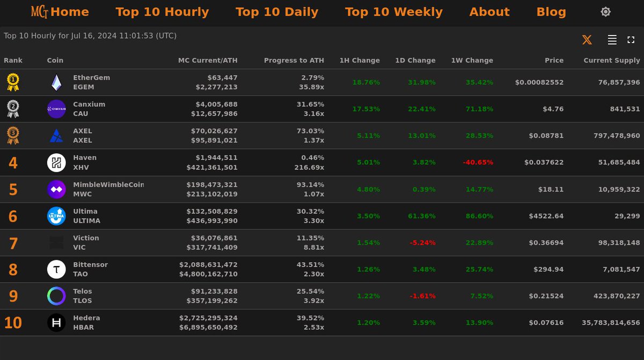
Task: Click the MimbleWimbleCoin logo
Action: pos(56,189)
